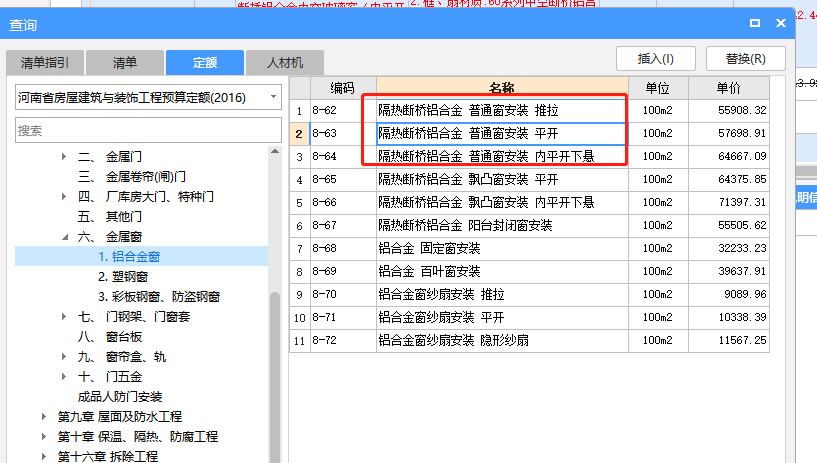The width and height of the screenshot is (817, 463).
Task: Expand the 二、金属门 tree node
Action: pos(64,156)
